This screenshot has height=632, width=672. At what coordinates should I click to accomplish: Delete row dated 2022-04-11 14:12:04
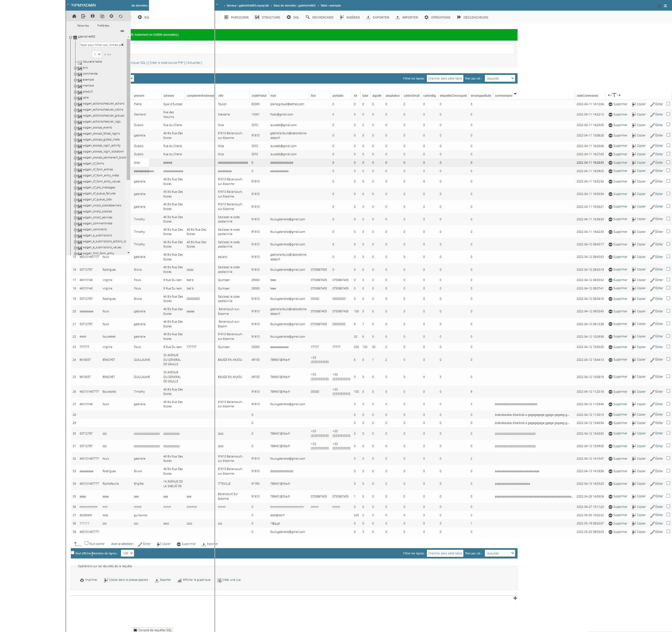[x=618, y=104]
